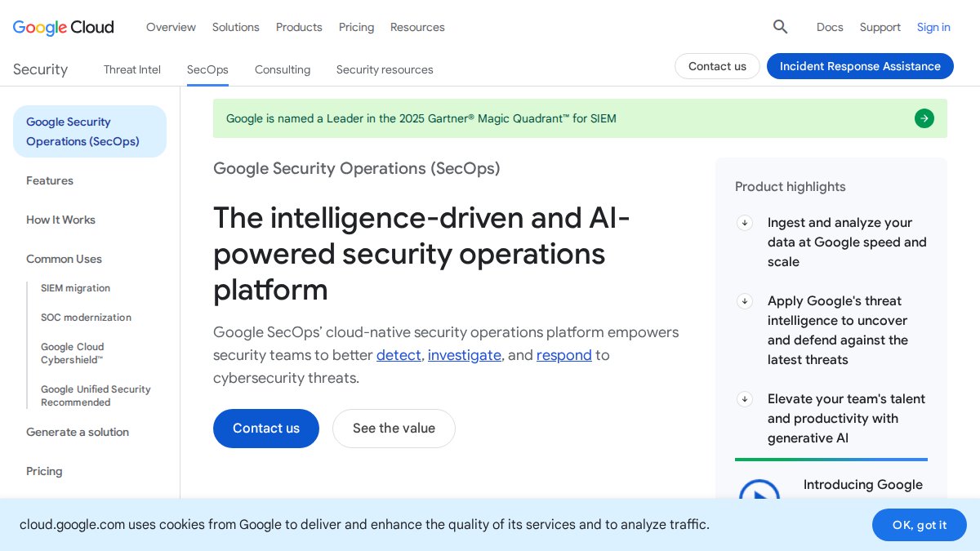Jump to Features in sidebar
This screenshot has height=551, width=980.
[50, 180]
